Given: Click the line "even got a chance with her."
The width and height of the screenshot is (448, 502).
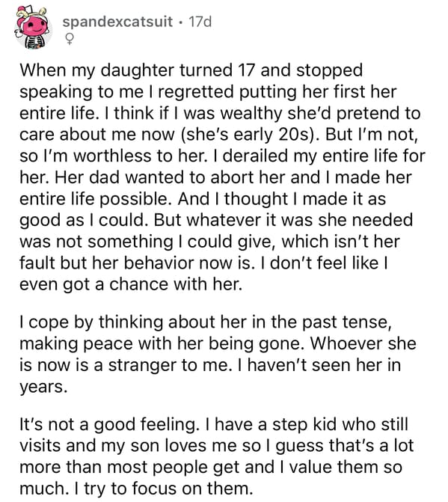Looking at the screenshot, I should [131, 284].
